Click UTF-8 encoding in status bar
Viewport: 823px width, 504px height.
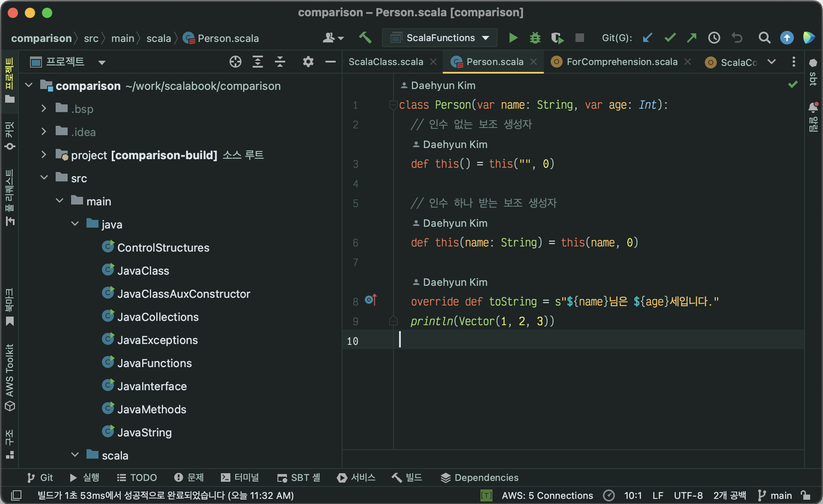(x=688, y=495)
